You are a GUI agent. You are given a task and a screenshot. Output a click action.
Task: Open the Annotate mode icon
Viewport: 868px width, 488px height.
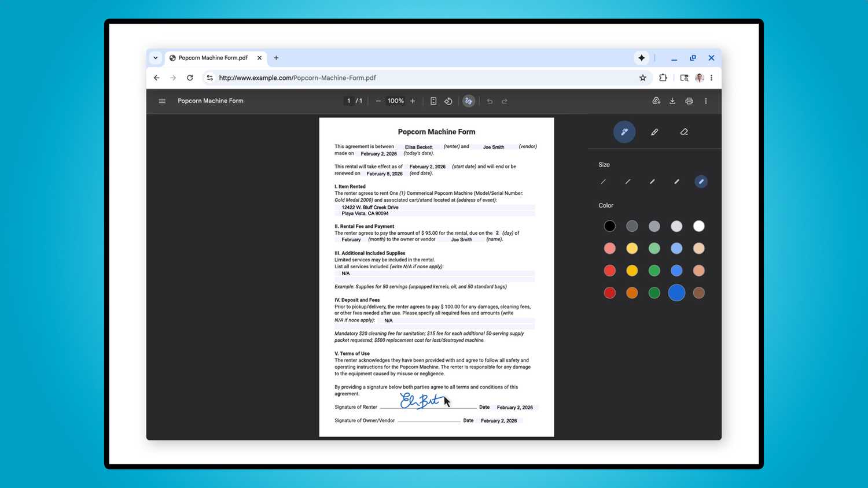click(469, 101)
